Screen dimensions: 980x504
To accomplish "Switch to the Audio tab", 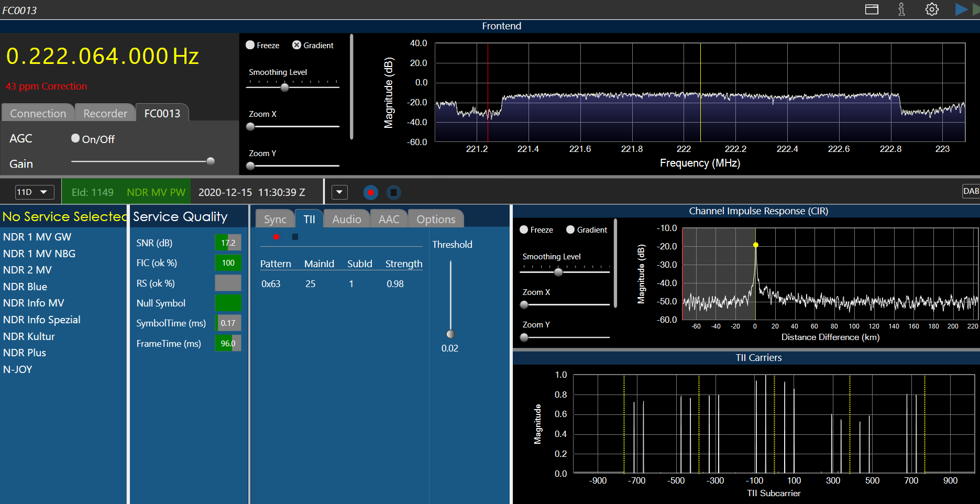I will coord(346,219).
